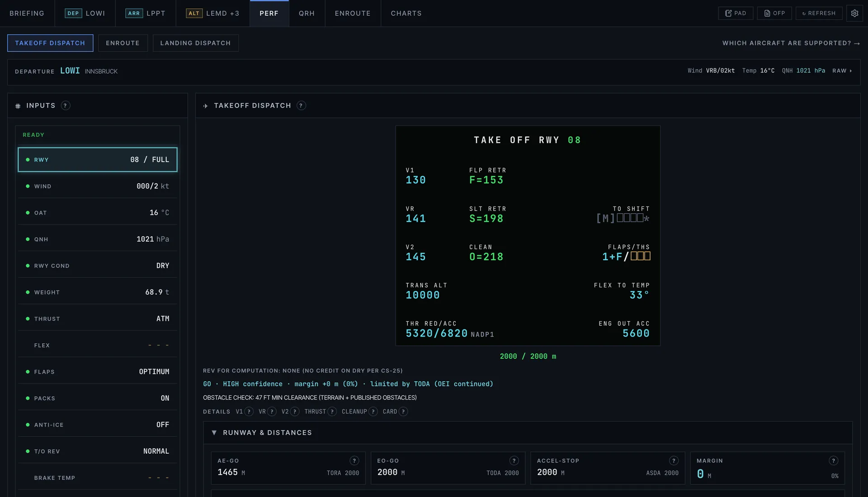Screen dimensions: 868x497
Task: Toggle PACKS ON setting
Action: click(98, 398)
